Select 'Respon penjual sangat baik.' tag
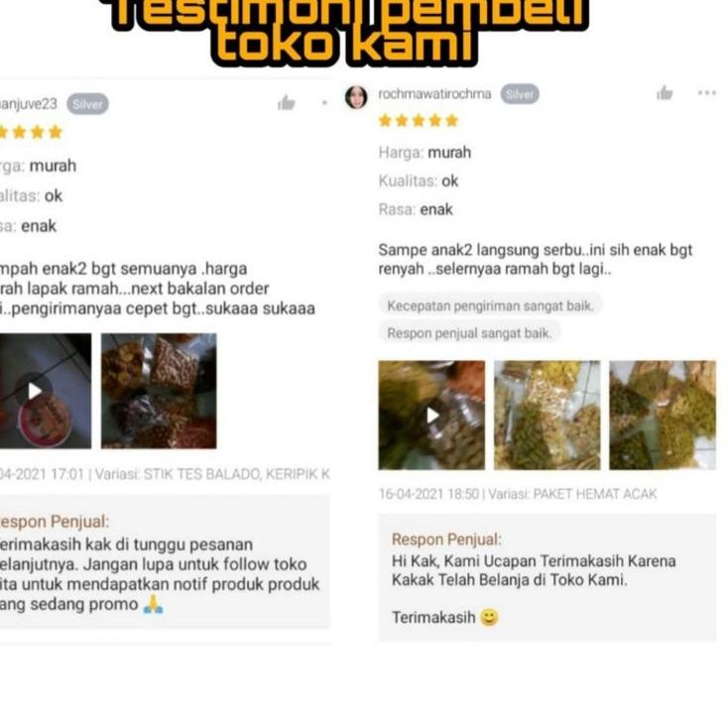 [469, 333]
